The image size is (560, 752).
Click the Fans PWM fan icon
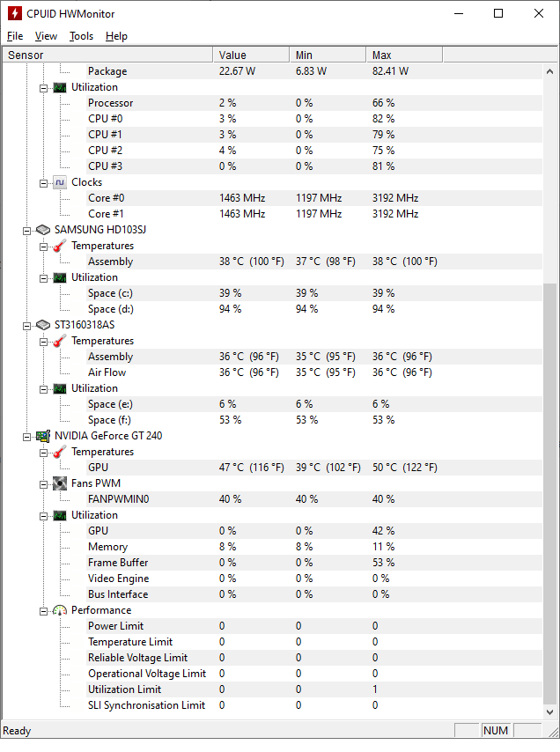[x=60, y=483]
